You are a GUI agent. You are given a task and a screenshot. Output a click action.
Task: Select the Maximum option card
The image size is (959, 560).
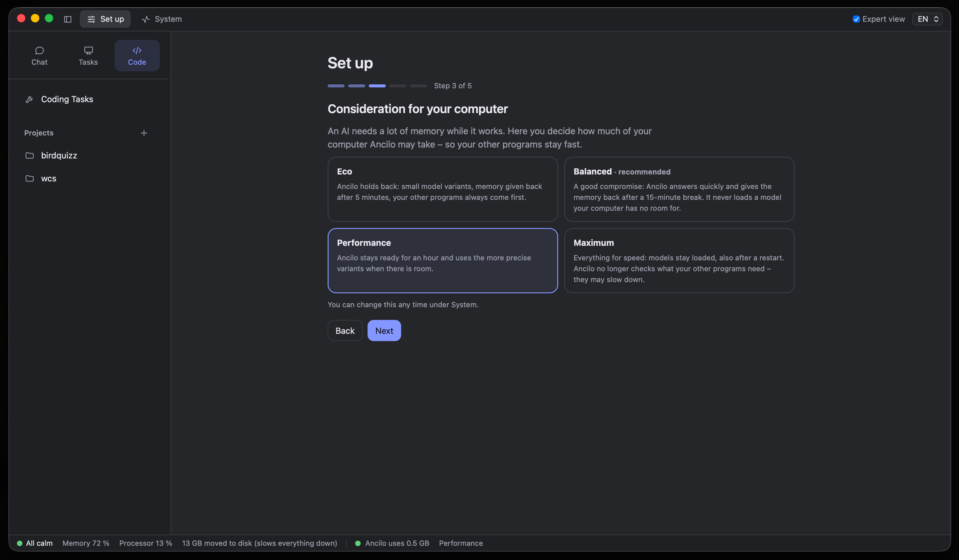pyautogui.click(x=679, y=261)
